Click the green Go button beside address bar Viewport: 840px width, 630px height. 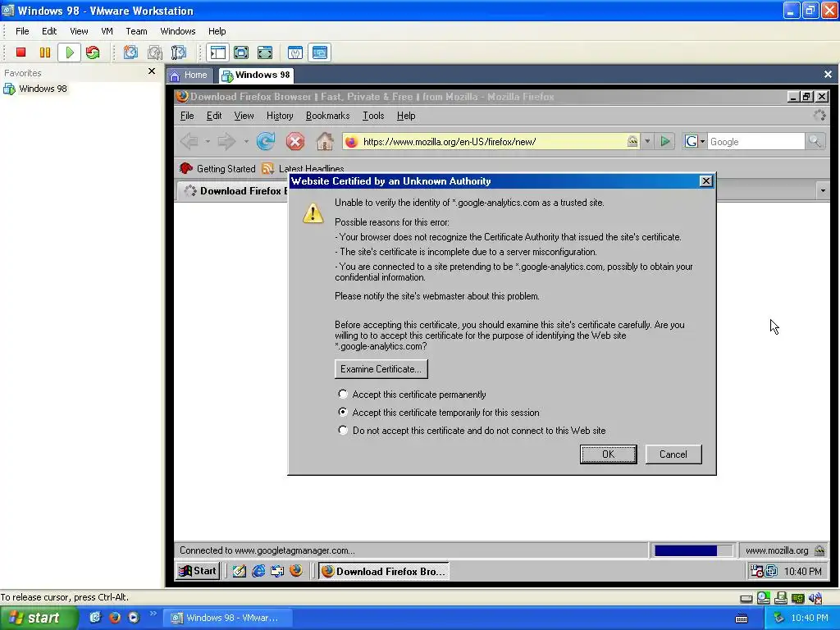pos(665,141)
